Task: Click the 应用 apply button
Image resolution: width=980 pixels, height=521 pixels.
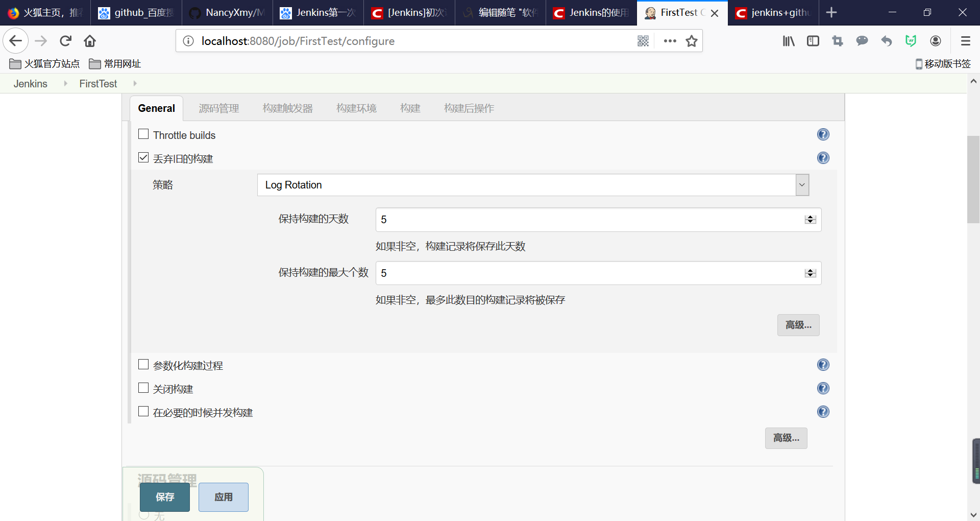Action: (224, 497)
